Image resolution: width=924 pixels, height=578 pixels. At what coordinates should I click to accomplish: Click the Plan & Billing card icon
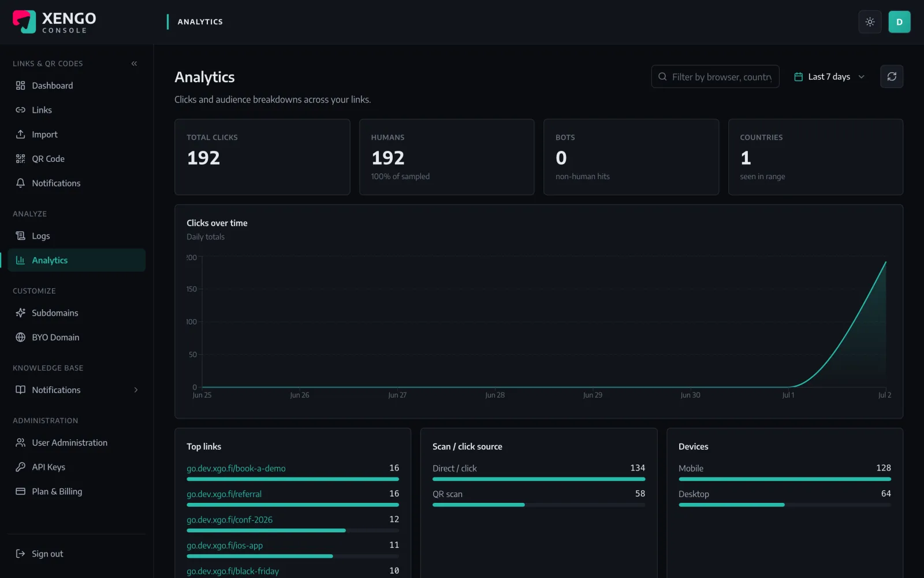coord(20,491)
